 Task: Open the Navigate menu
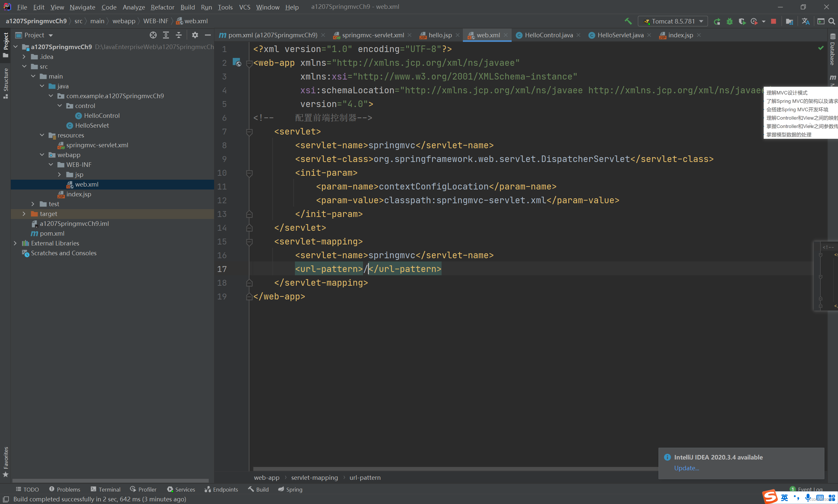click(82, 7)
